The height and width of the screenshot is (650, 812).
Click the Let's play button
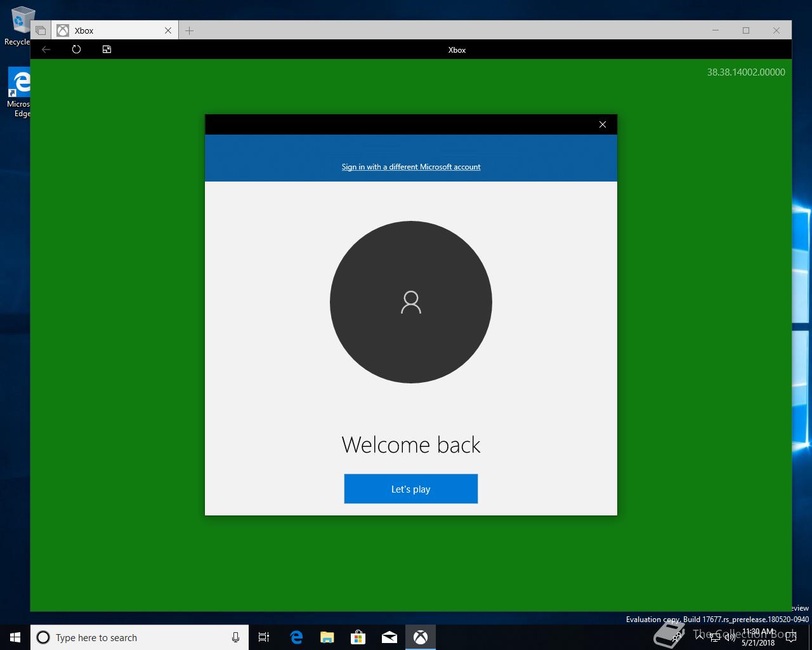[411, 489]
